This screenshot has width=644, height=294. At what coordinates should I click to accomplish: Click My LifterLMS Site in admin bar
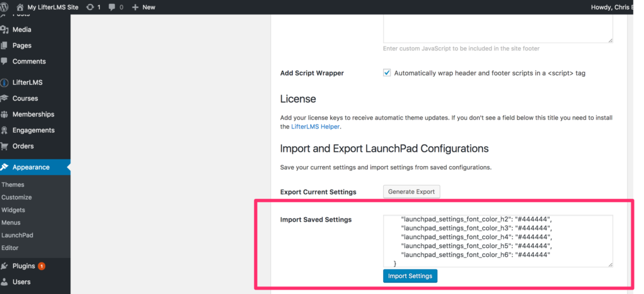53,7
